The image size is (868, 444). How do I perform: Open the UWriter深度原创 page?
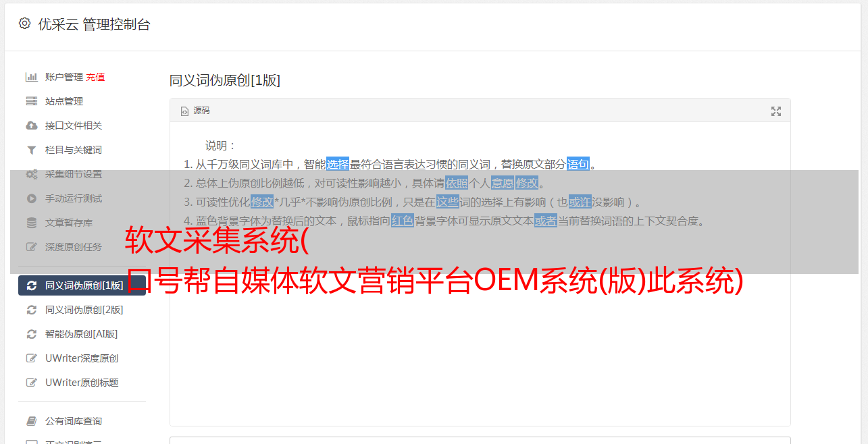tap(82, 358)
